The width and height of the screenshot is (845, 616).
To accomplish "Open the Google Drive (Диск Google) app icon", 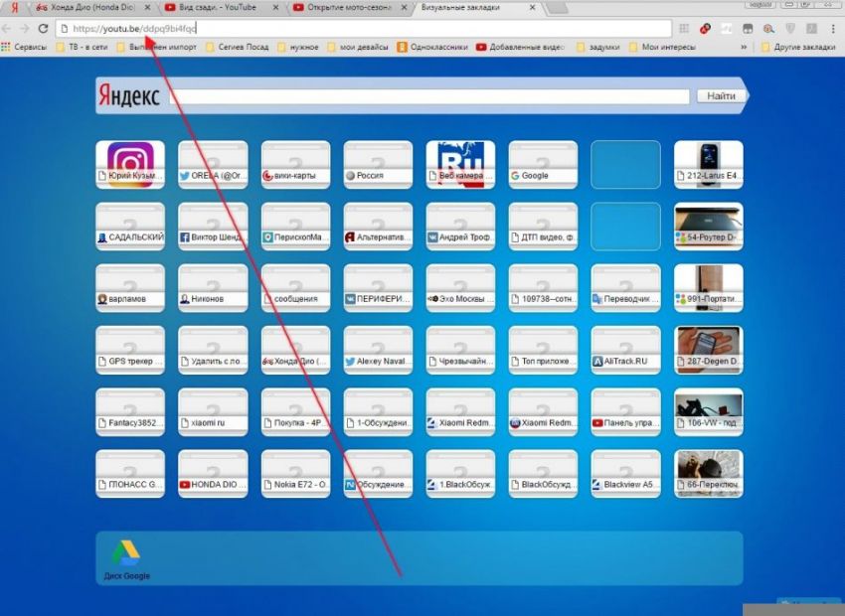I will click(124, 554).
